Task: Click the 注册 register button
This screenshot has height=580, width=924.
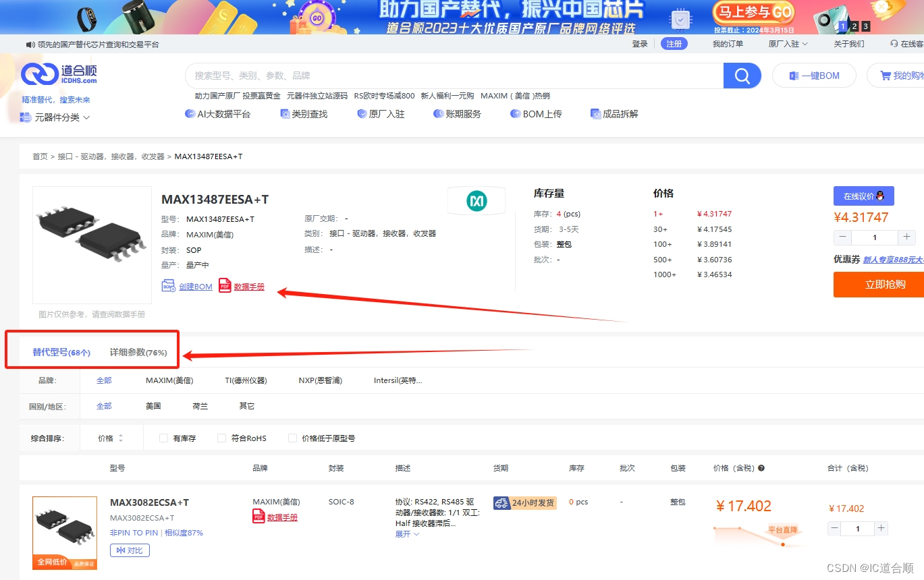Action: pos(674,44)
